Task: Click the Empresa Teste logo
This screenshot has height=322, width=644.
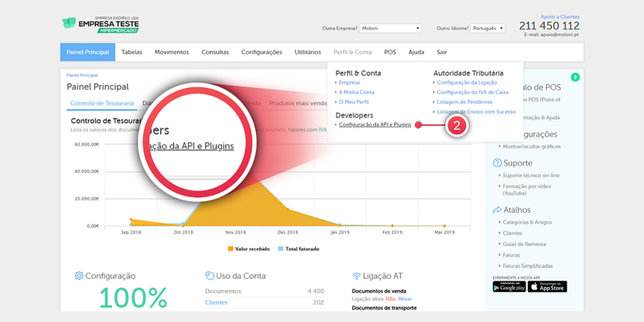Action: pos(101,25)
